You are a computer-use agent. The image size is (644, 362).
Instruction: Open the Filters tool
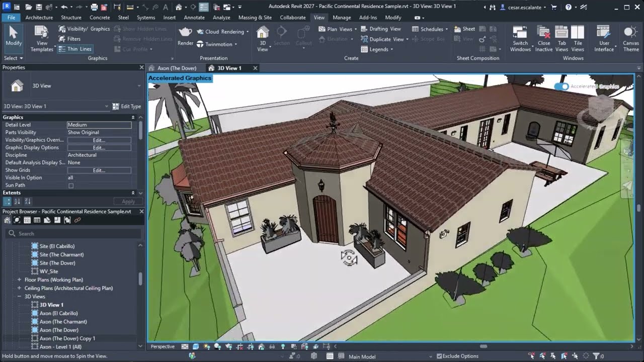click(x=69, y=39)
